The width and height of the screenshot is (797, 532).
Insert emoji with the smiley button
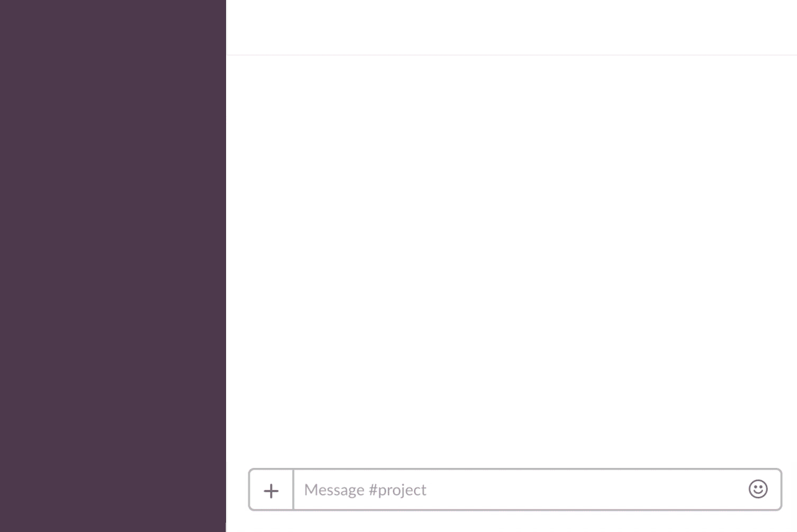coord(758,489)
